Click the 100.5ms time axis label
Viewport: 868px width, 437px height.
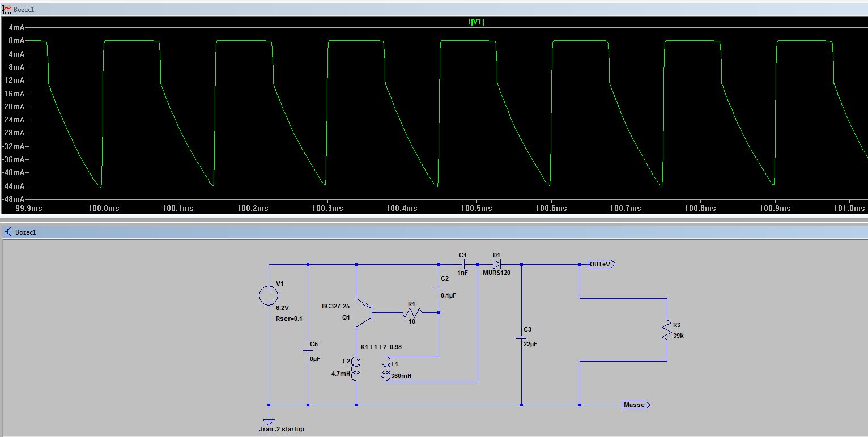pyautogui.click(x=476, y=209)
